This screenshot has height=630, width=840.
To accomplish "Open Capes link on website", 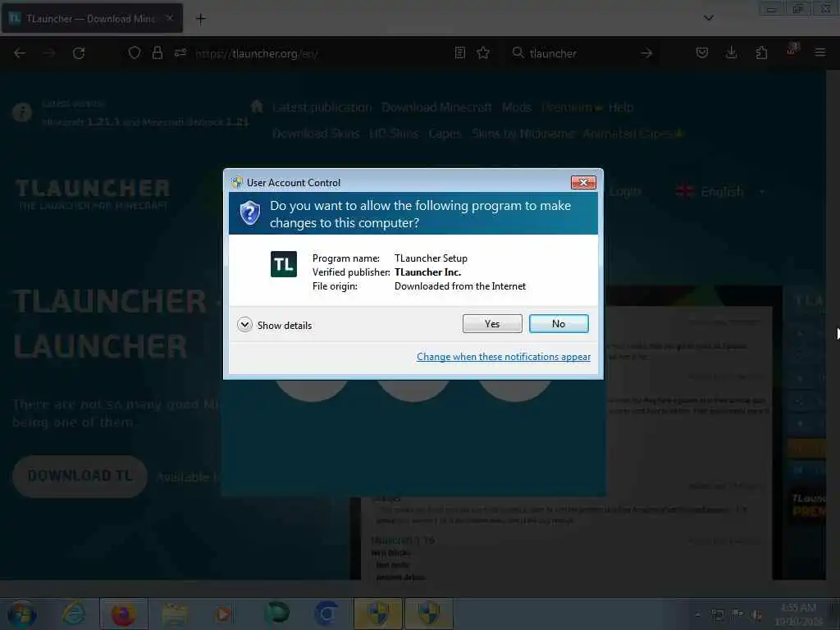I will tap(445, 134).
